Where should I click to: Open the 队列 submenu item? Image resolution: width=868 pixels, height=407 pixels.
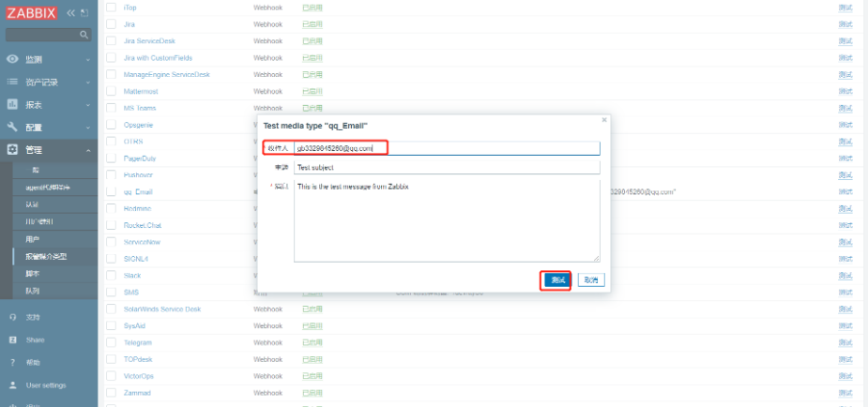pos(32,291)
